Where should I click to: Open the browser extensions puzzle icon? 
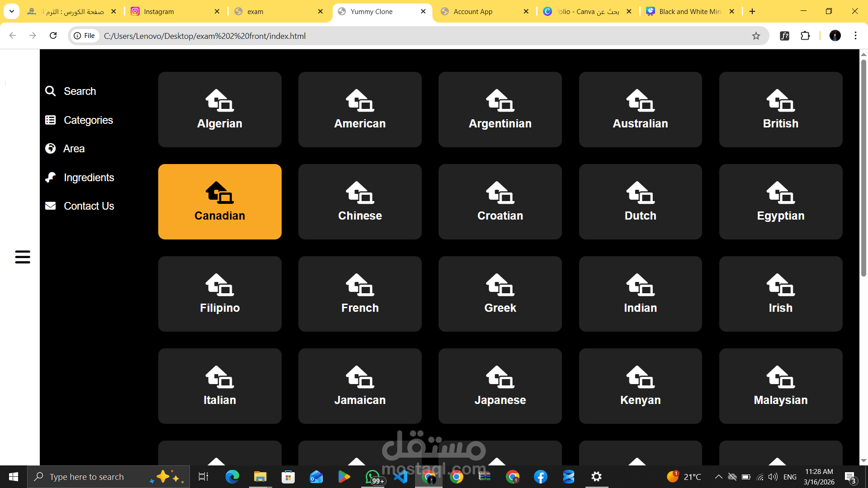pos(805,36)
